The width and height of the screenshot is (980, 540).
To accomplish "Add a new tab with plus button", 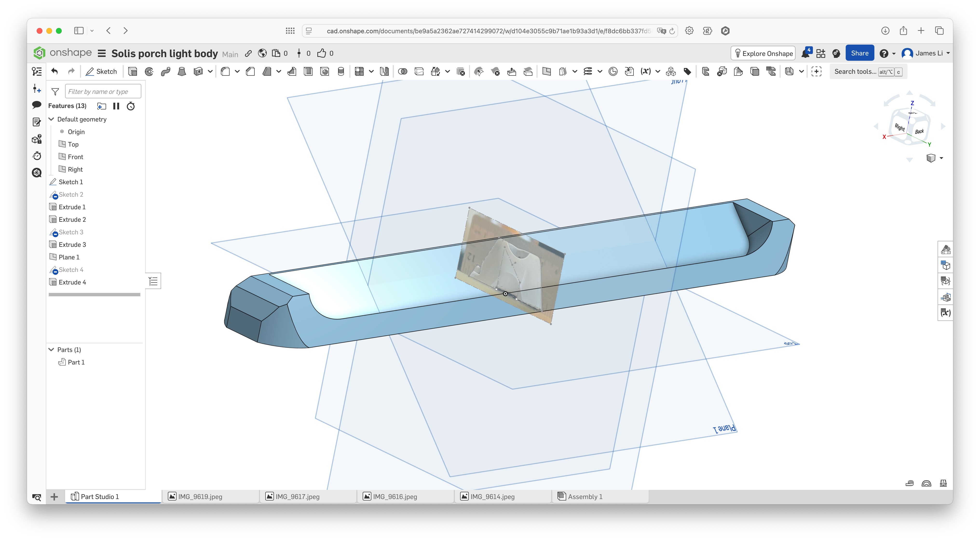I will [54, 496].
